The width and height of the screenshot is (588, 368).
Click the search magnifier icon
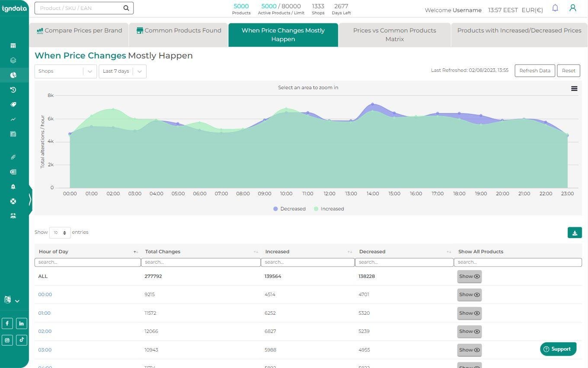click(126, 8)
